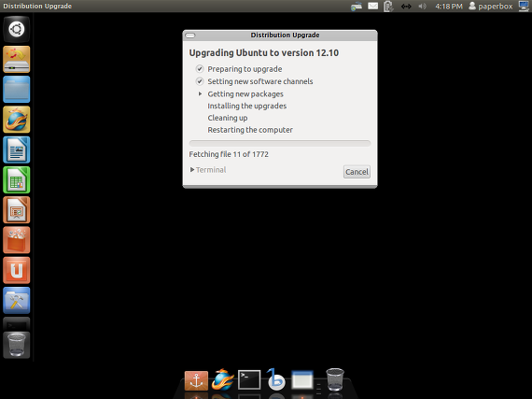
Task: Open the terminal from the bottom dock
Action: click(249, 379)
